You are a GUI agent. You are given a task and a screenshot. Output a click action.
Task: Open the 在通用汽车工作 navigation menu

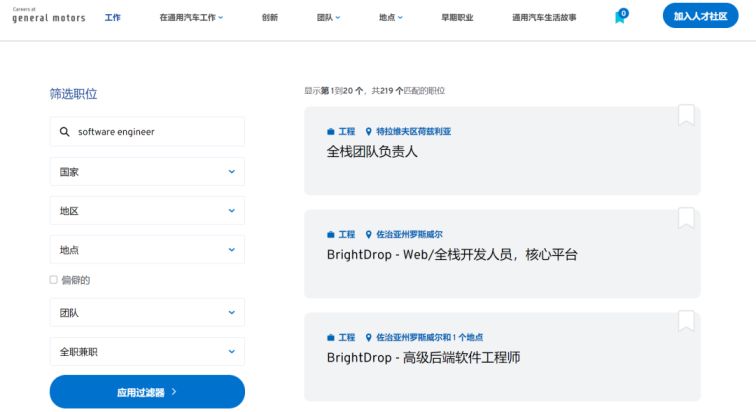pos(191,17)
